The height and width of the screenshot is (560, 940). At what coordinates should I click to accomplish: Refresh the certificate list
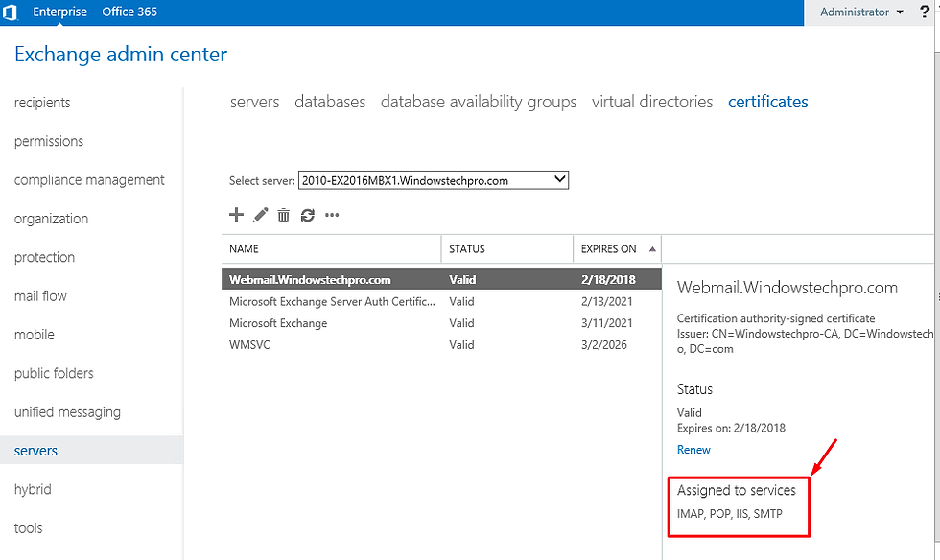(x=308, y=215)
